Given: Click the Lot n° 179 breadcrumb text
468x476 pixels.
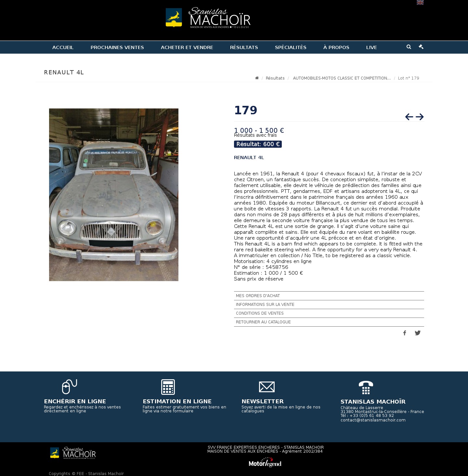Looking at the screenshot, I should coord(409,78).
